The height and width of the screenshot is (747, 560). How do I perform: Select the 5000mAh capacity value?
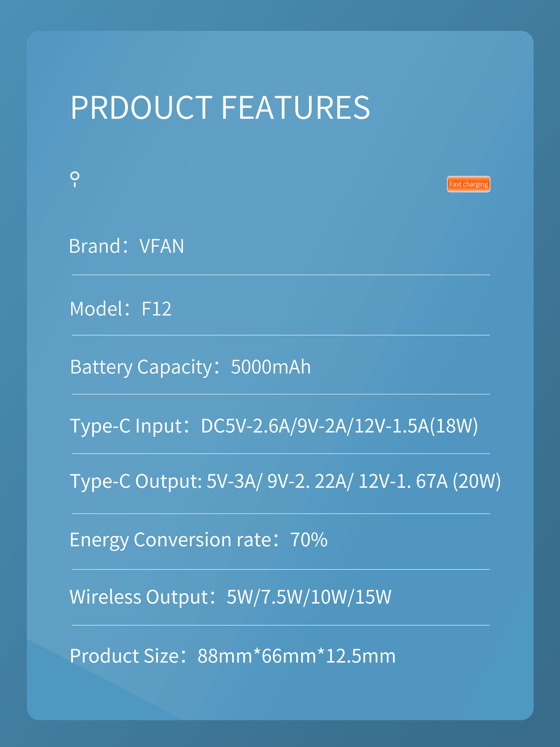point(271,367)
